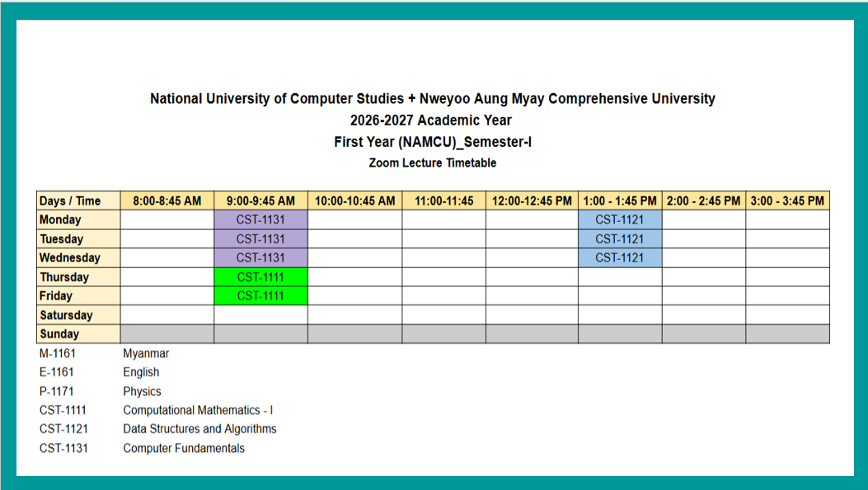Select the Saturday row label
The width and height of the screenshot is (868, 490).
click(x=78, y=315)
